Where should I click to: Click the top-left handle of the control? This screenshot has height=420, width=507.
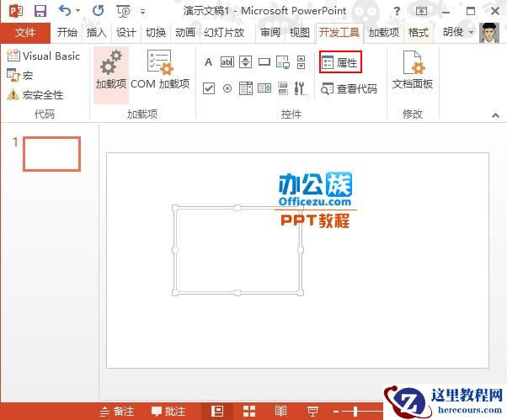(x=175, y=207)
